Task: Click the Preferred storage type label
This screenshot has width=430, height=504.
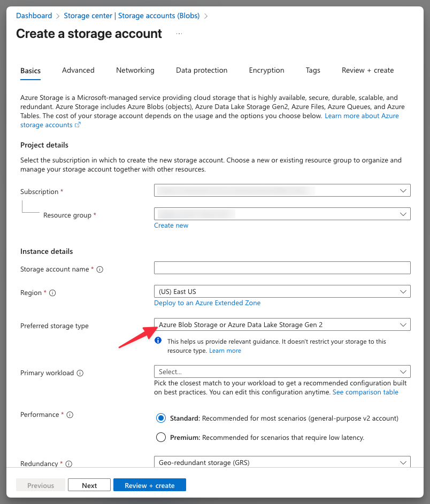Action: [55, 326]
